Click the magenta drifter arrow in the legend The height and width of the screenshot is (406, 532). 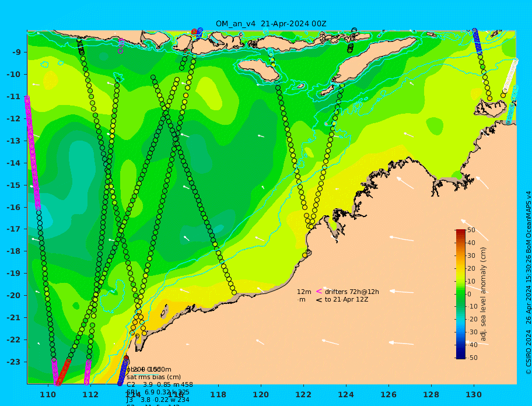pos(319,291)
